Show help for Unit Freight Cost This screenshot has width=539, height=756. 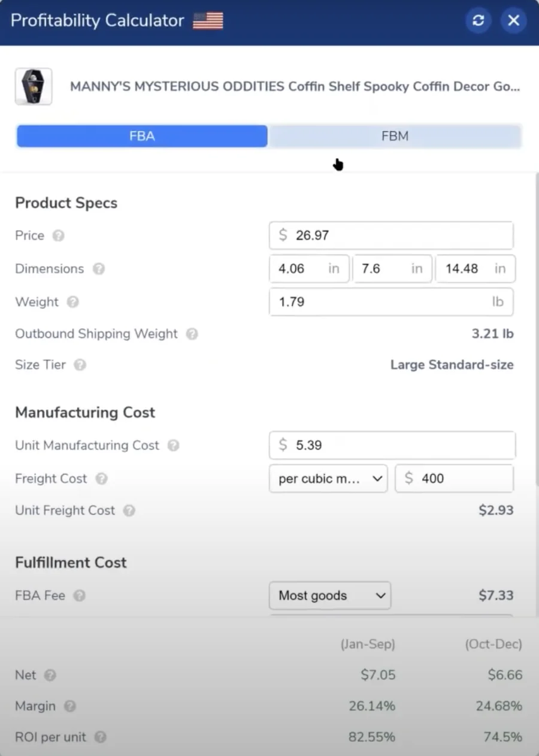tap(129, 510)
